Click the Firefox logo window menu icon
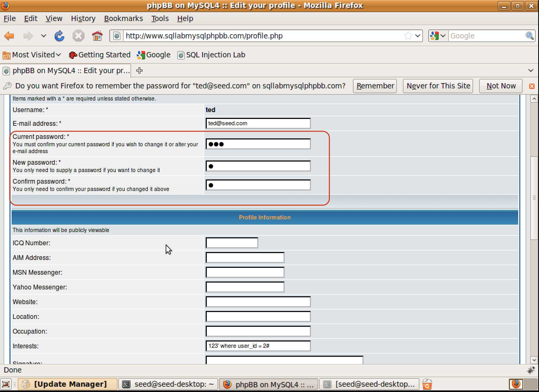Screen dimensions: 539x392 (5, 6)
